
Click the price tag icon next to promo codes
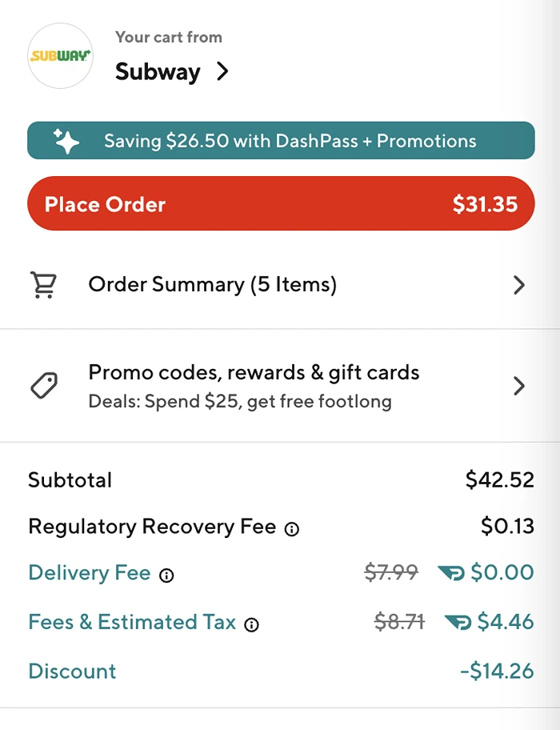coord(46,385)
